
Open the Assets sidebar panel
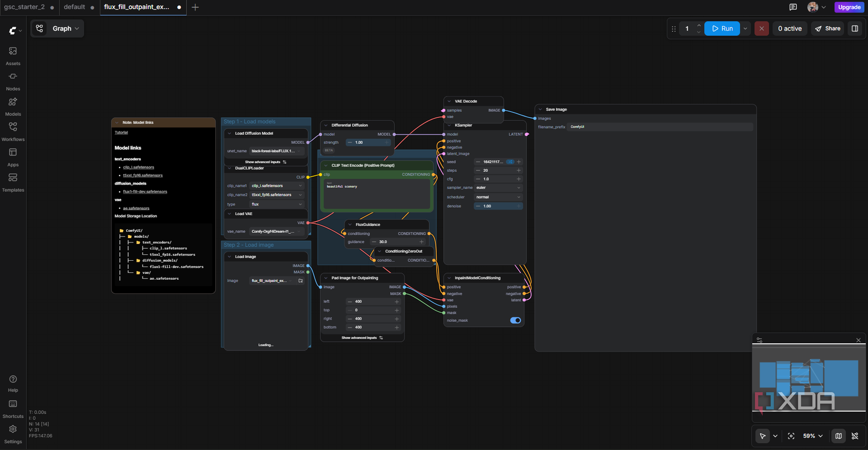[x=13, y=56]
